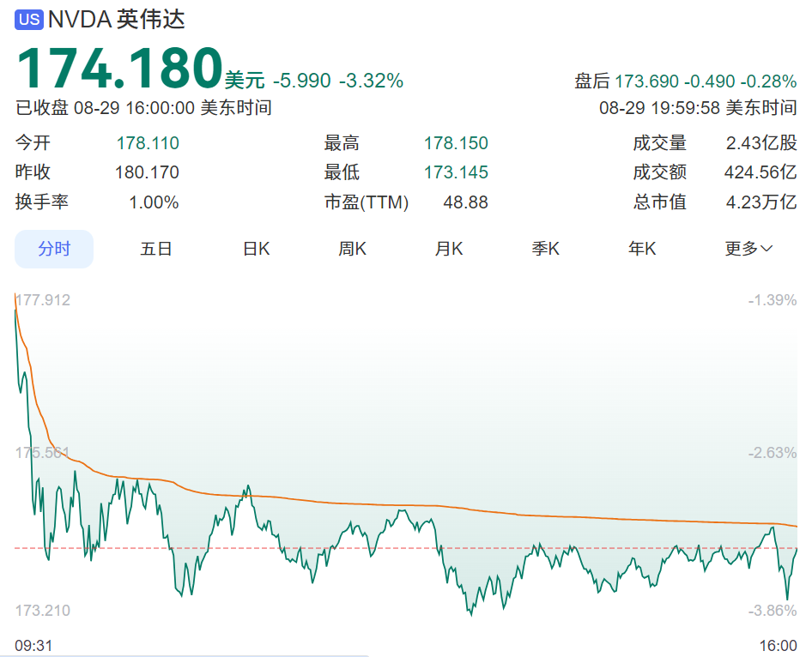This screenshot has height=657, width=812.
Task: Click the 177.912 chart axis label
Action: click(x=43, y=300)
